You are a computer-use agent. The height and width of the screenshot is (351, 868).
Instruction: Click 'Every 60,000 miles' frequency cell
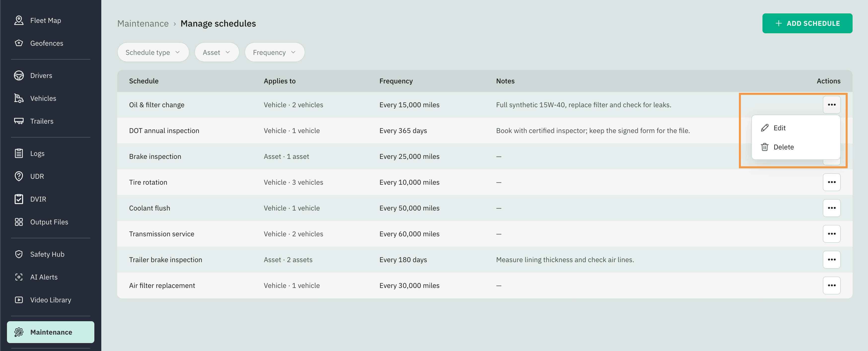pyautogui.click(x=409, y=234)
